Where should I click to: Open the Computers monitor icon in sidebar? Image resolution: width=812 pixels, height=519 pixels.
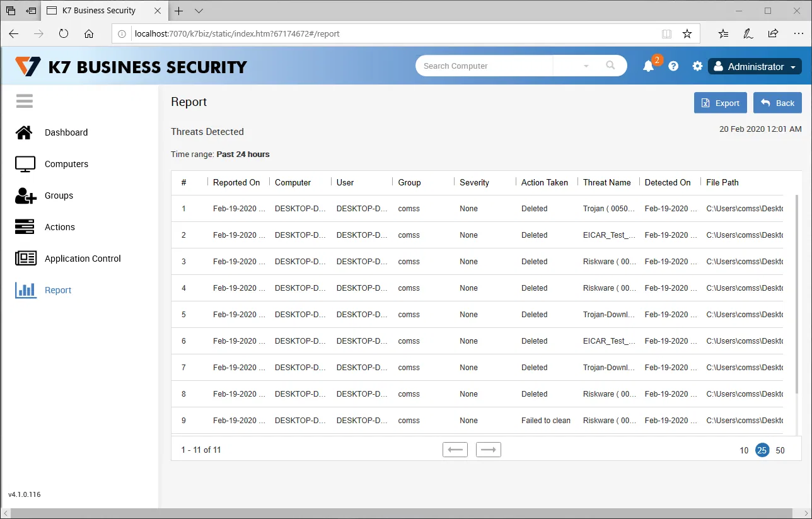tap(25, 164)
